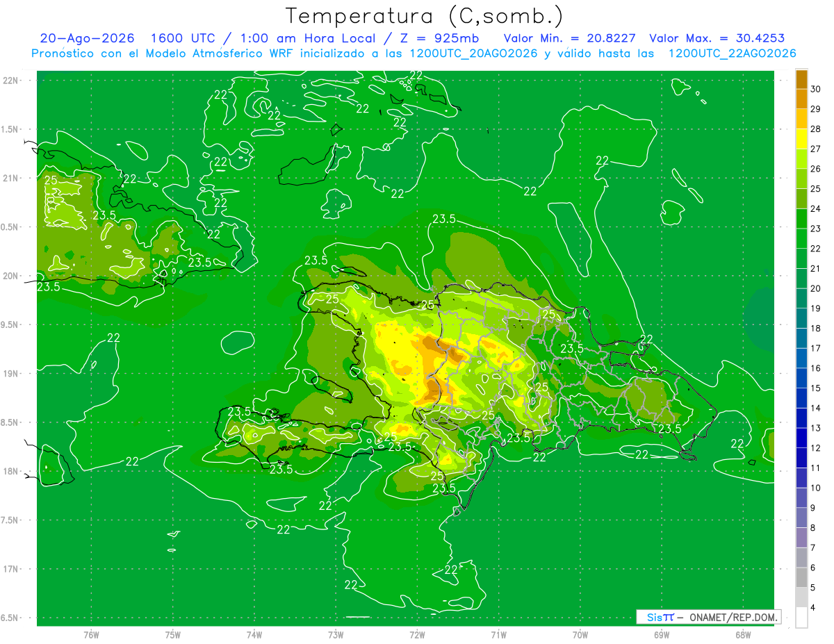Click the '22N' latitude axis label
Image resolution: width=834 pixels, height=644 pixels.
coord(10,80)
